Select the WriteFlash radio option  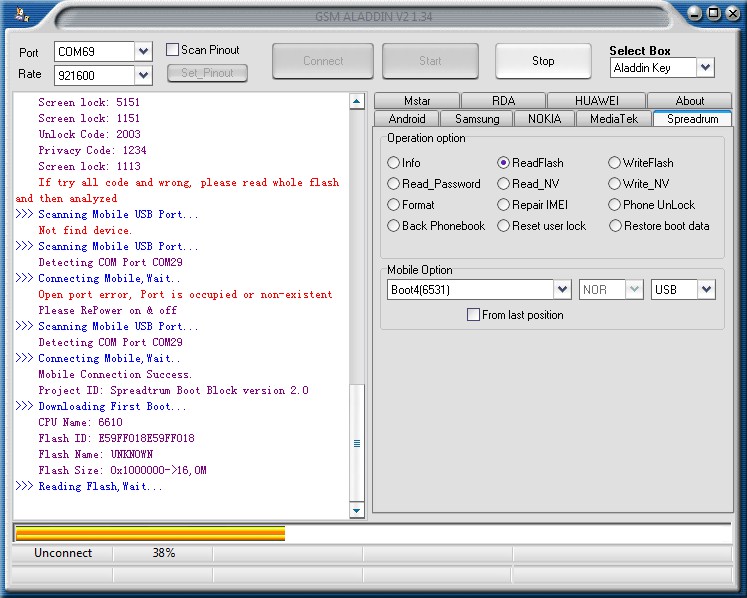(x=615, y=163)
